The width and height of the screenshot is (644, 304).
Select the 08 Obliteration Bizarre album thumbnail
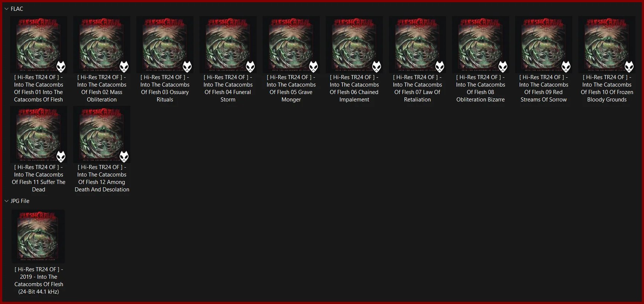(x=481, y=44)
